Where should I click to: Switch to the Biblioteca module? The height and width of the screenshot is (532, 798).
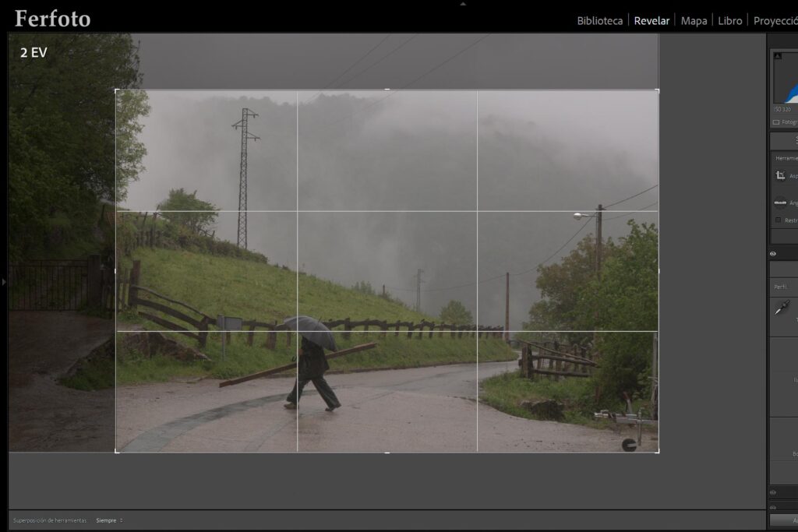599,21
